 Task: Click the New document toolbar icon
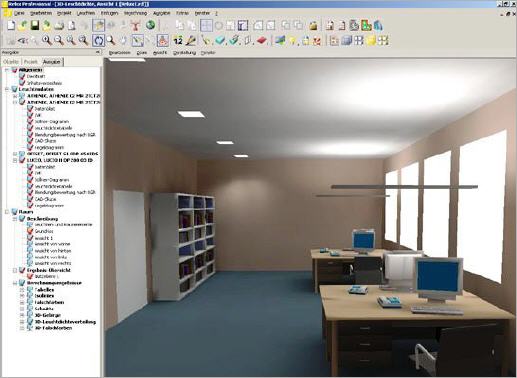(11, 25)
